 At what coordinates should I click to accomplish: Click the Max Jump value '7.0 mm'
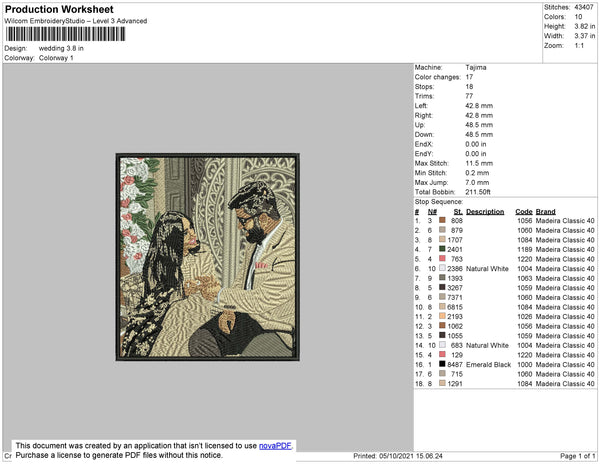click(x=477, y=182)
